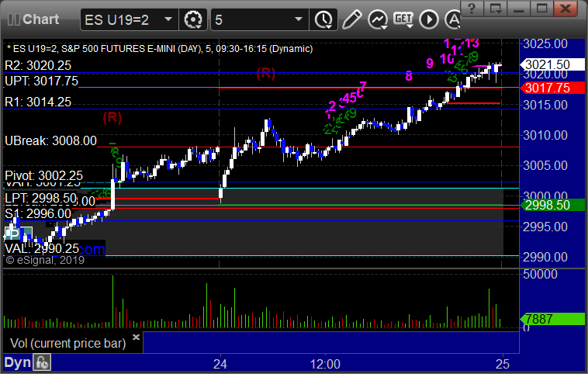
Task: Select the R1: 3014.25 level label
Action: pyautogui.click(x=38, y=102)
